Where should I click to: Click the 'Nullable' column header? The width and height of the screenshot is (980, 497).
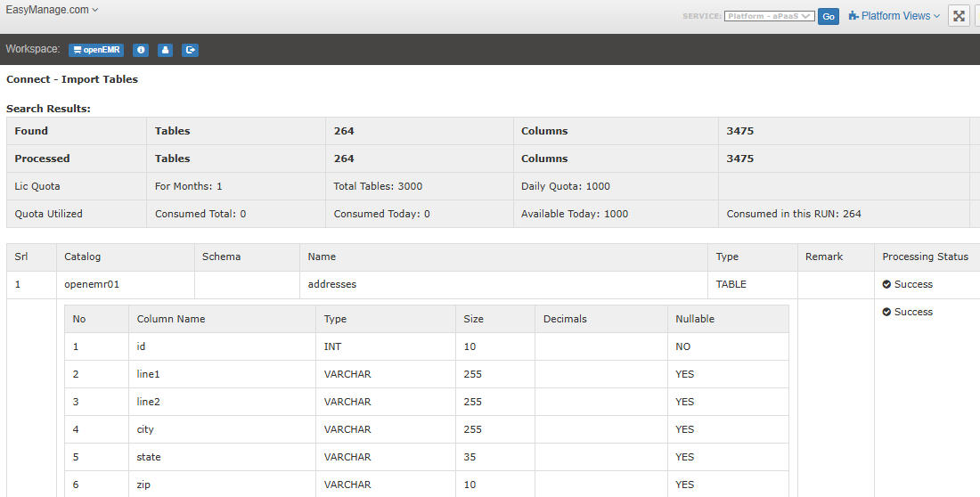pyautogui.click(x=728, y=319)
